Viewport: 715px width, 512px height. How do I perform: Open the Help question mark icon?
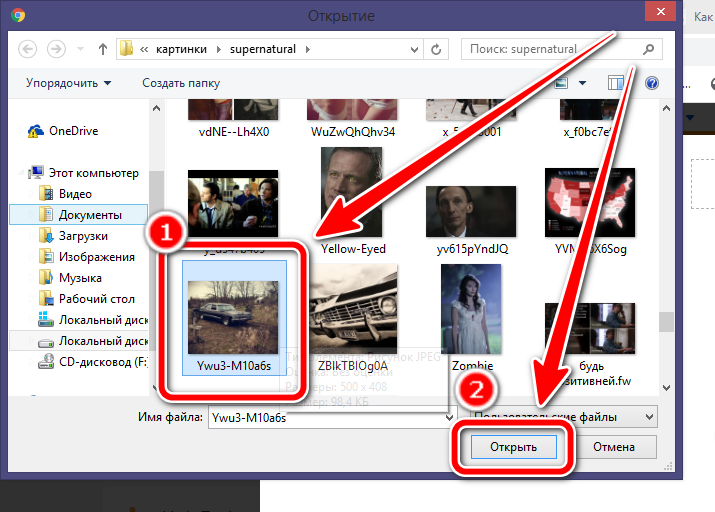[x=652, y=83]
